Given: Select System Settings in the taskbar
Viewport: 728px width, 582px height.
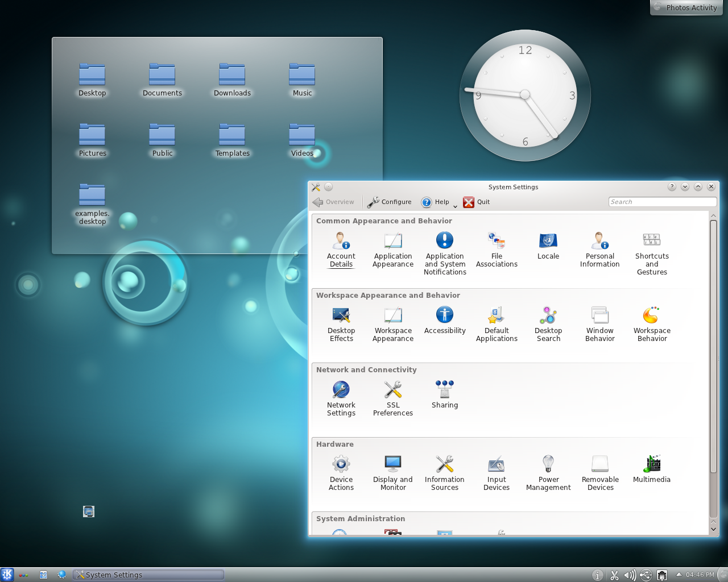Looking at the screenshot, I should (148, 575).
